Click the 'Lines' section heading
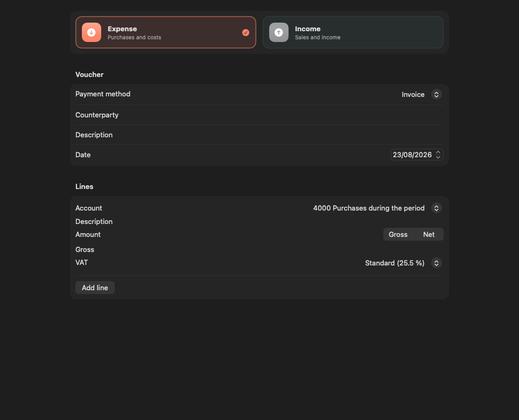The image size is (519, 420). (85, 187)
